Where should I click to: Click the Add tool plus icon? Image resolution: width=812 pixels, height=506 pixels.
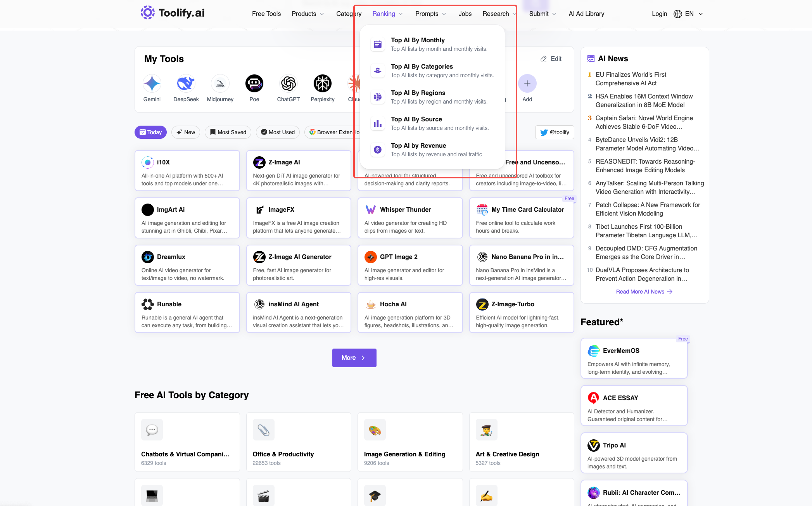[x=527, y=83]
